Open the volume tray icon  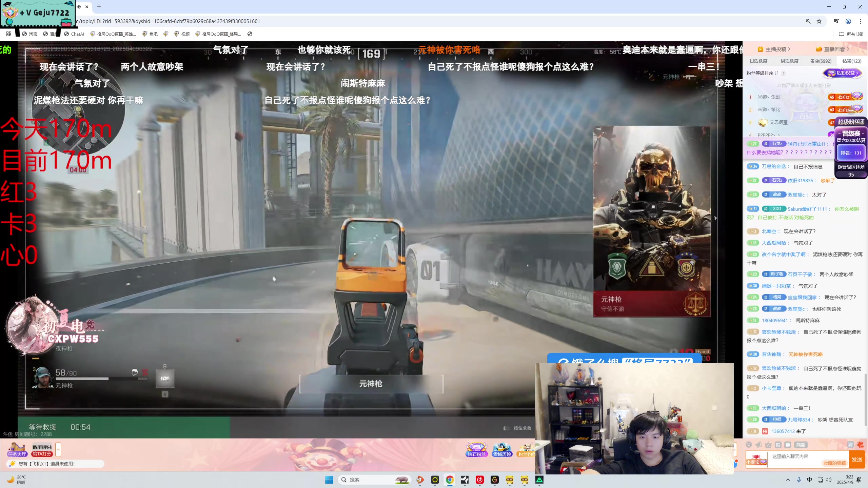829,480
